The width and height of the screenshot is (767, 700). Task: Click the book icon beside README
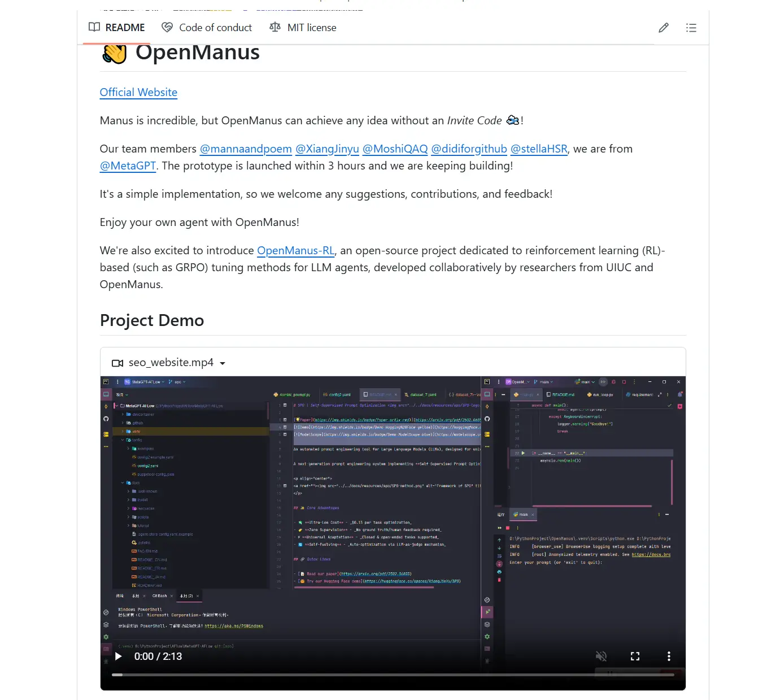pos(94,27)
